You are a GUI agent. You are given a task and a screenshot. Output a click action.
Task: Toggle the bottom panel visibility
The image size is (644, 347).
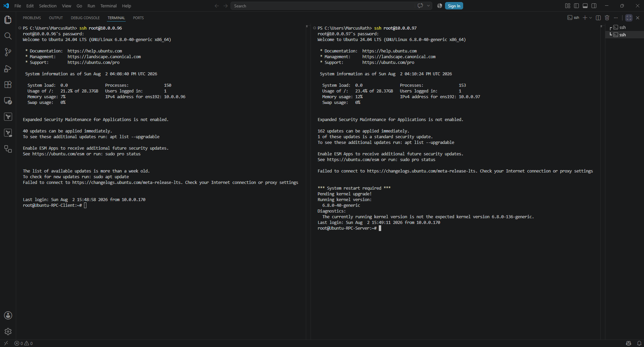pyautogui.click(x=585, y=6)
